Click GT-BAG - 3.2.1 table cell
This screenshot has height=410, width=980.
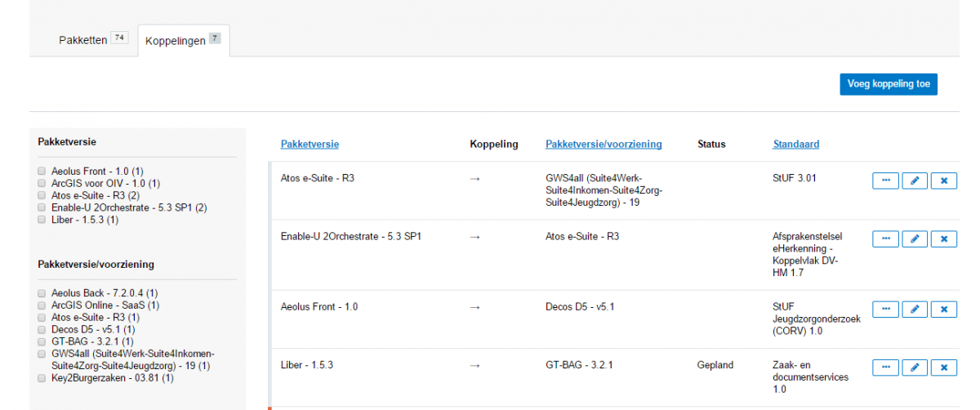pos(578,365)
